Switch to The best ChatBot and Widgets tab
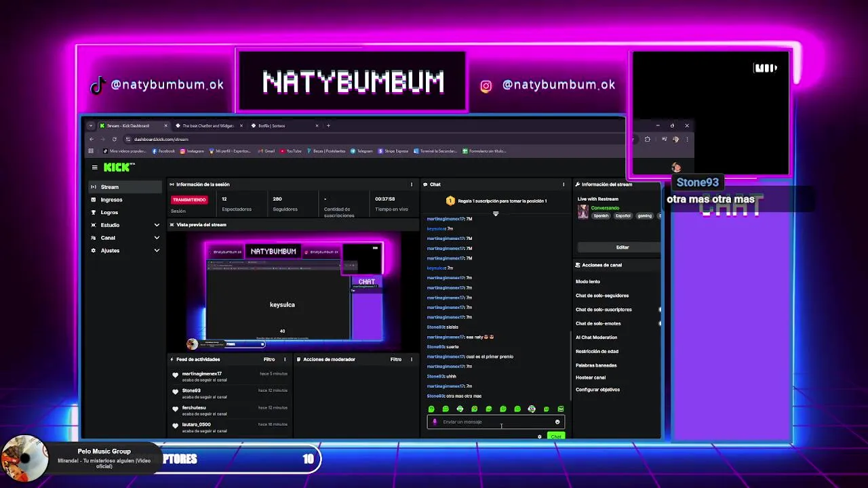Screen dimensions: 868x488 pyautogui.click(x=209, y=125)
